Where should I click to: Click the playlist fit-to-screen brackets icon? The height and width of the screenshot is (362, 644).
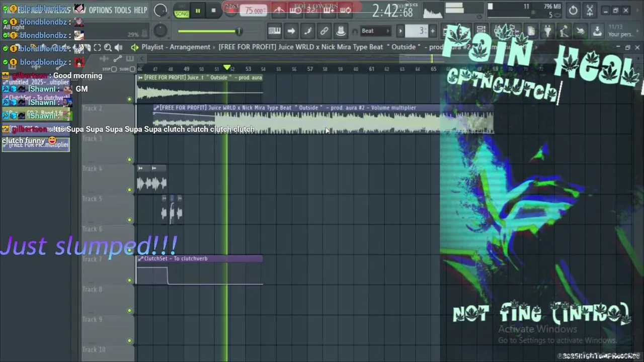tap(97, 47)
